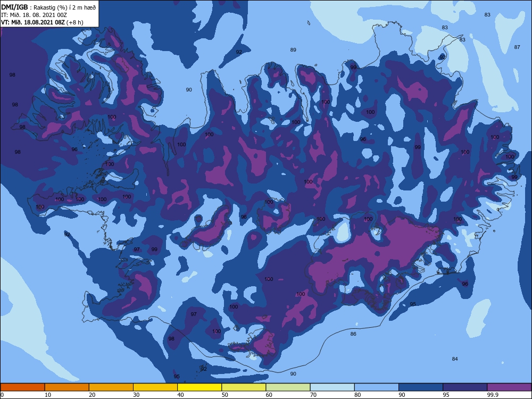Click the legend scale label '99.9'
This screenshot has width=532, height=399.
[492, 395]
